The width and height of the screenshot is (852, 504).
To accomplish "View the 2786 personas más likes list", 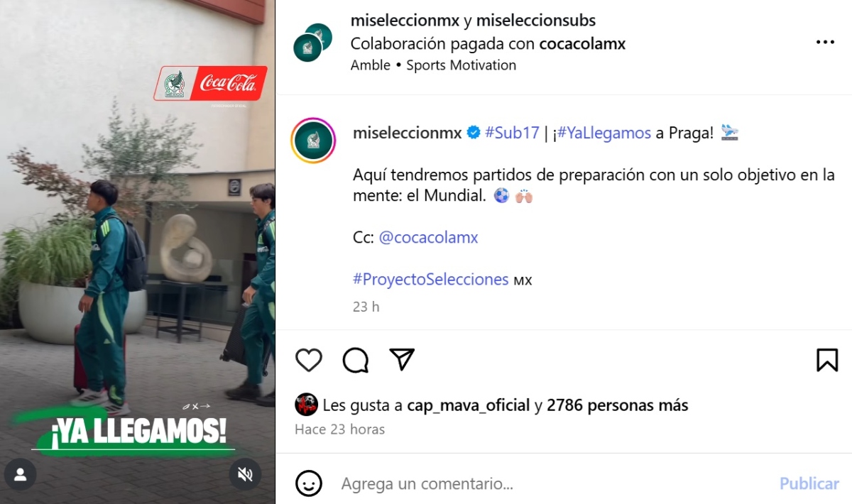I will click(x=617, y=405).
